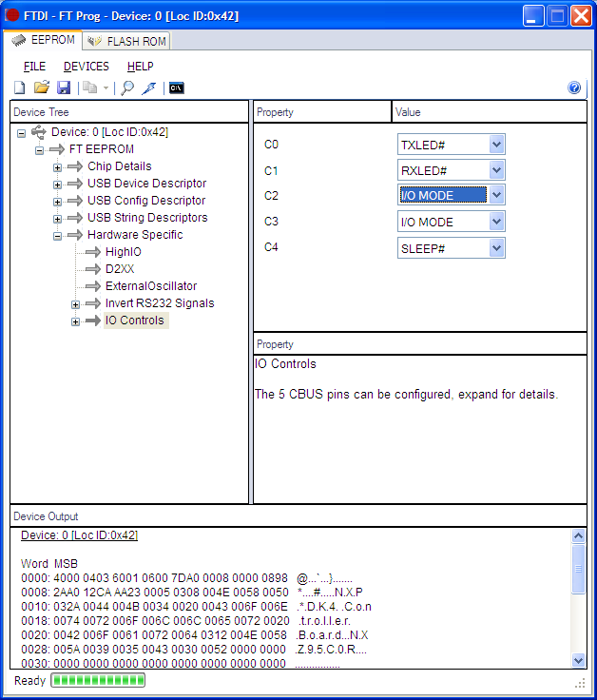This screenshot has width=597, height=700.
Task: Expand the Invert RS232 Signals node
Action: coord(75,304)
